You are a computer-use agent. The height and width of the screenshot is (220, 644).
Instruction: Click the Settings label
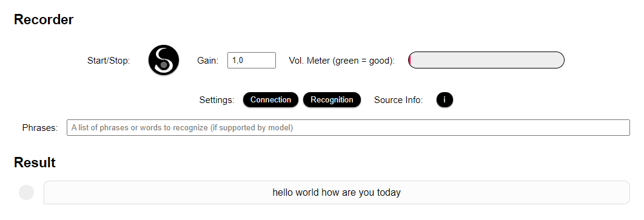click(217, 100)
